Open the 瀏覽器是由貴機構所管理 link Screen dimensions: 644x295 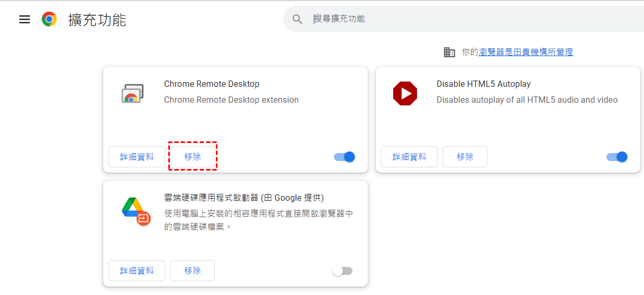click(x=525, y=52)
